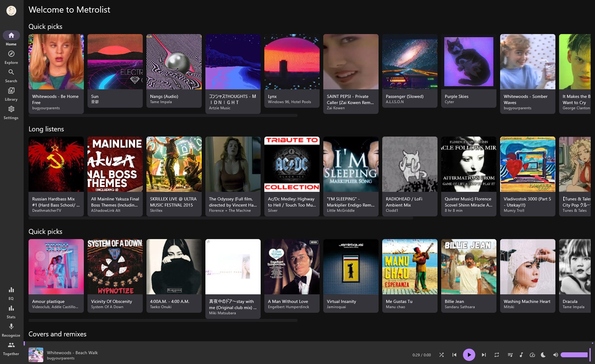Open the playback speed control
595x364 pixels.
coord(532,355)
